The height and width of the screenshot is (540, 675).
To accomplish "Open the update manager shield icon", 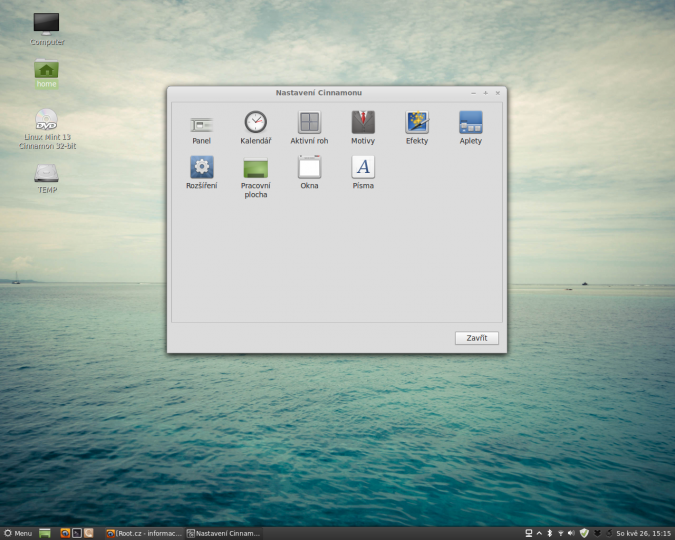I will (584, 534).
